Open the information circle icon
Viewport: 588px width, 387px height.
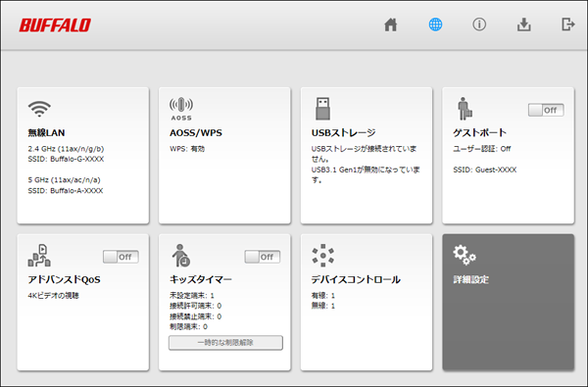click(479, 24)
